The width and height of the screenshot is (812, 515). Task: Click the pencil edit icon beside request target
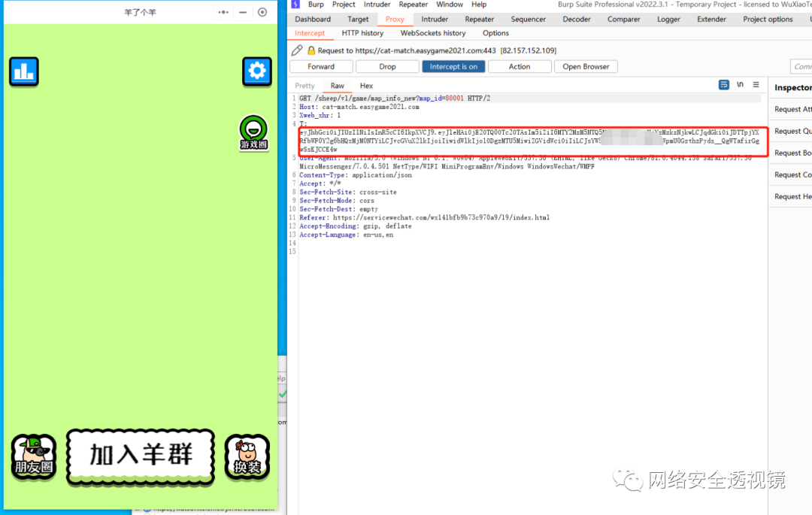point(297,50)
